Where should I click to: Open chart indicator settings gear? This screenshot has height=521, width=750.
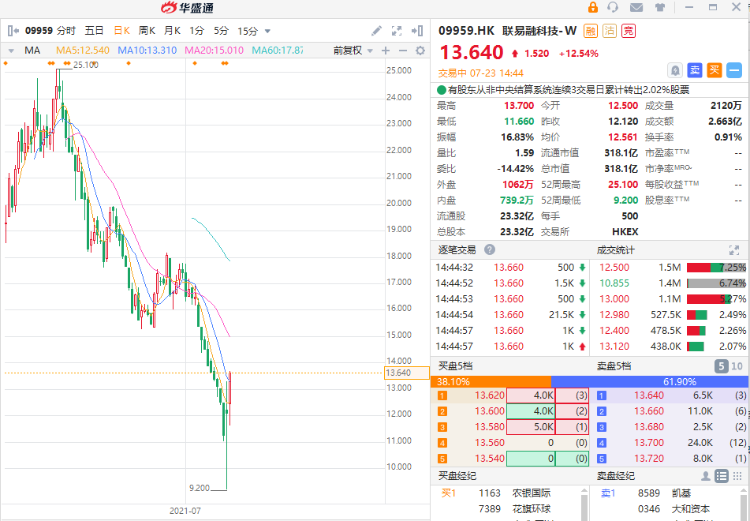[x=420, y=50]
